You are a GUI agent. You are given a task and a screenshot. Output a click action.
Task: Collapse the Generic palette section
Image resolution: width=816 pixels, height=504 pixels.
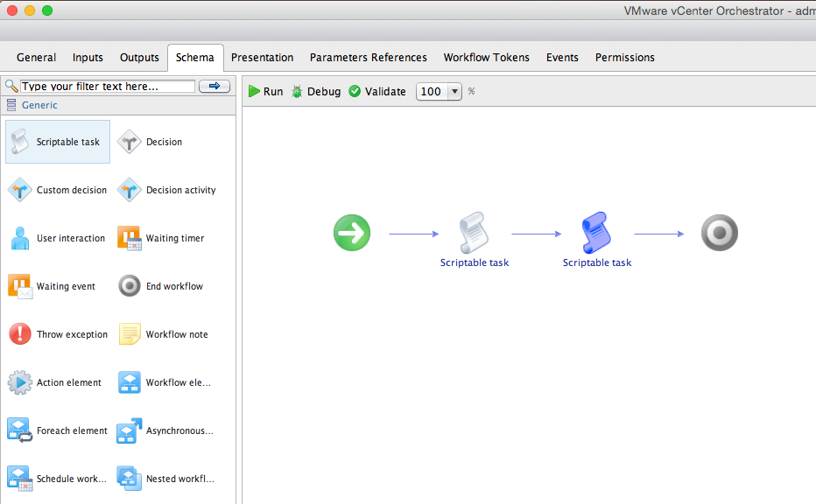coord(12,105)
